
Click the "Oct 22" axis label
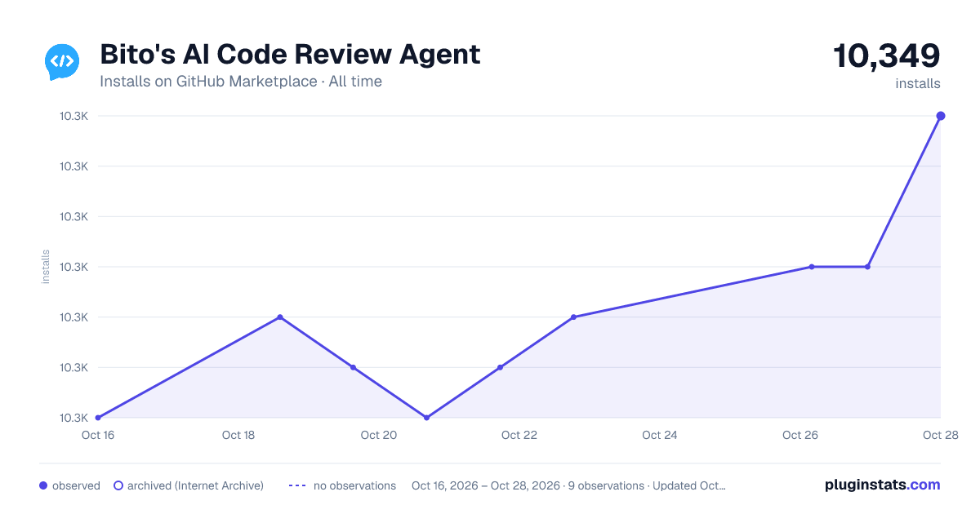(x=519, y=435)
